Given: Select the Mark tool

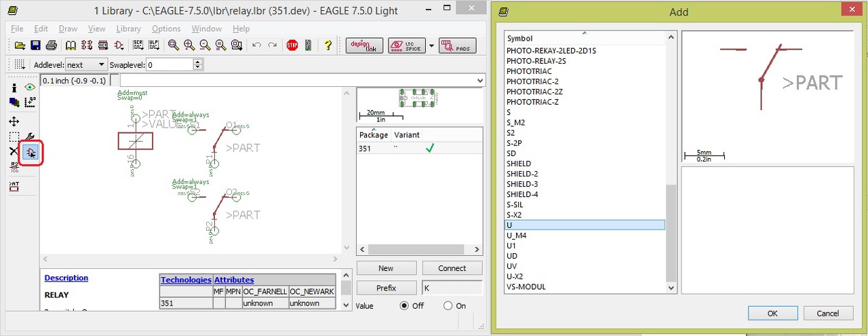Looking at the screenshot, I should [29, 102].
